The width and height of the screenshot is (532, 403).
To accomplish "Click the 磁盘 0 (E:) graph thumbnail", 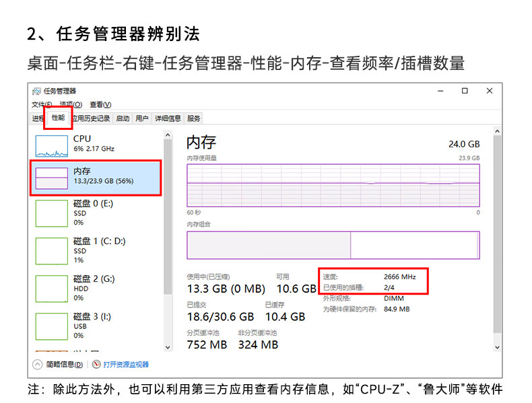I will (x=51, y=213).
